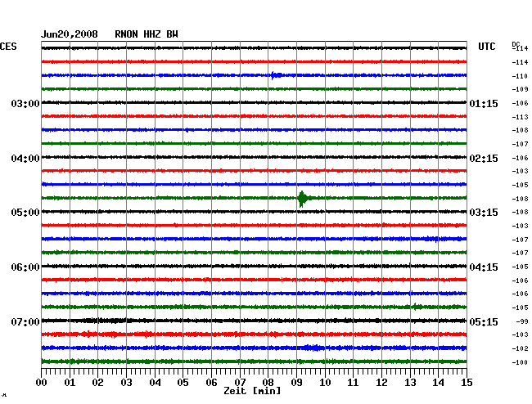Click the 01:15 UTC time label
Screen dimensions: 532x404
[484, 103]
